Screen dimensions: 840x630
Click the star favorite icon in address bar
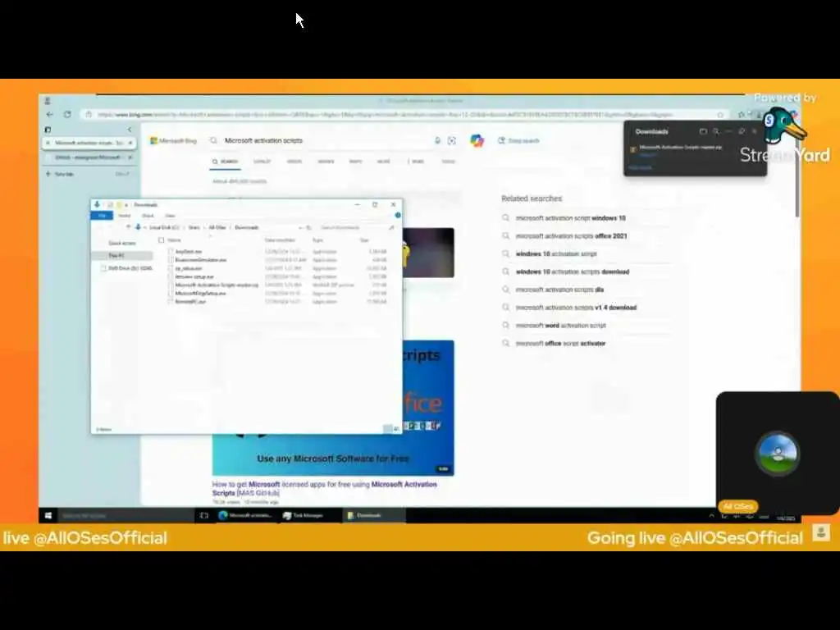click(720, 115)
